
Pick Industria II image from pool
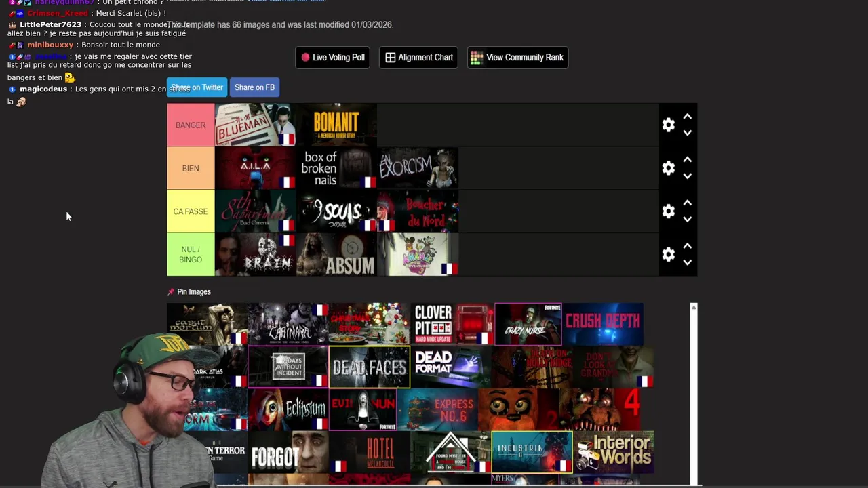(532, 452)
